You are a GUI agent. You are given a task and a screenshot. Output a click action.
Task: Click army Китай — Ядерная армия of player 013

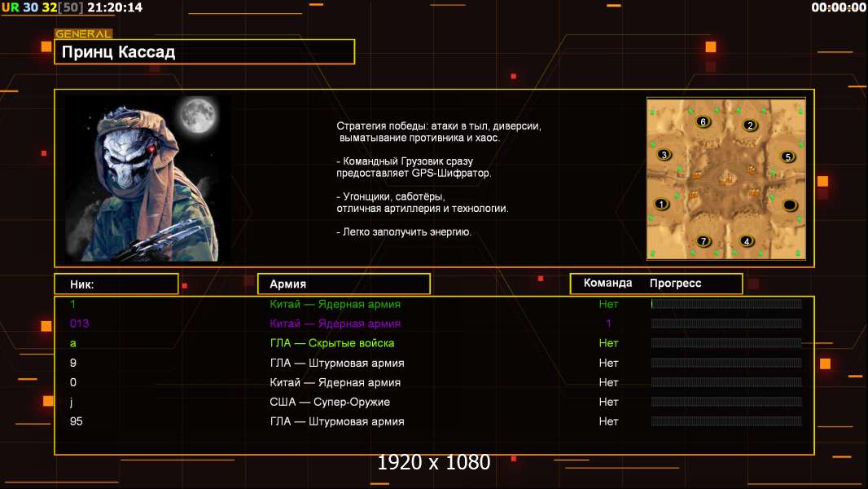click(335, 324)
